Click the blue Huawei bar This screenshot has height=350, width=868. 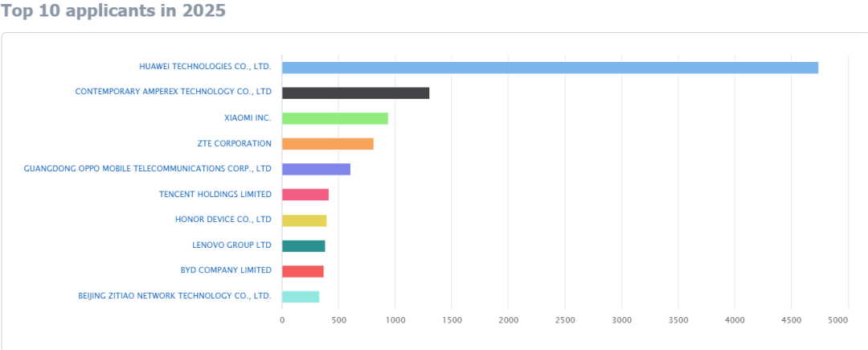click(551, 68)
